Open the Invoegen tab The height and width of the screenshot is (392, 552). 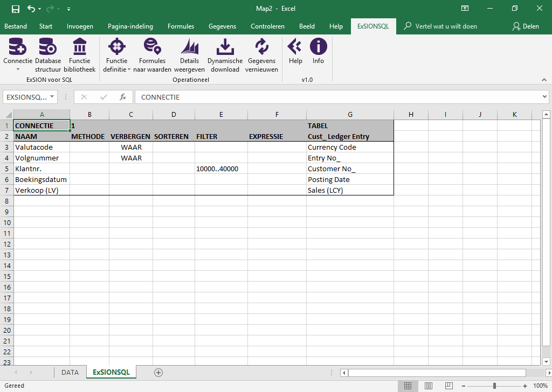(80, 26)
